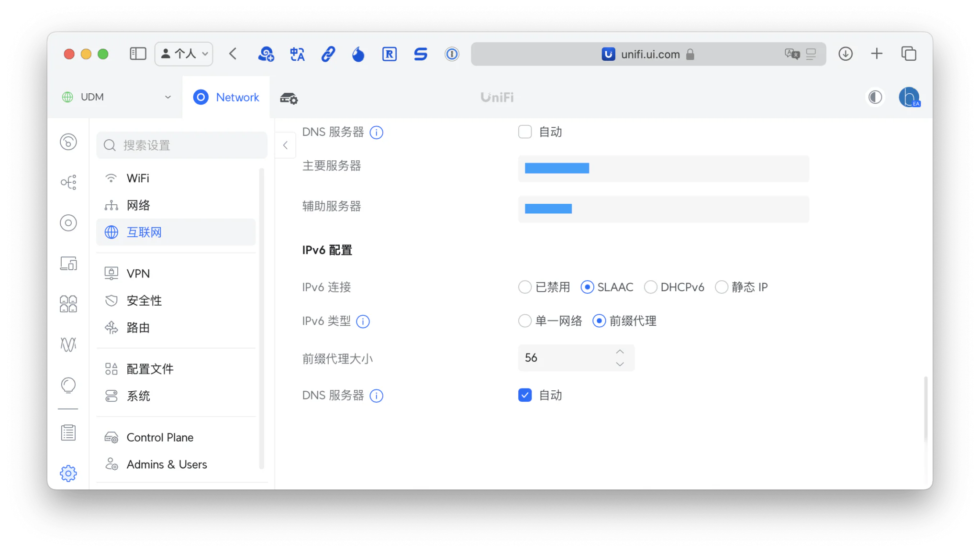Collapse the settings side panel chevron
Image resolution: width=980 pixels, height=552 pixels.
click(285, 145)
